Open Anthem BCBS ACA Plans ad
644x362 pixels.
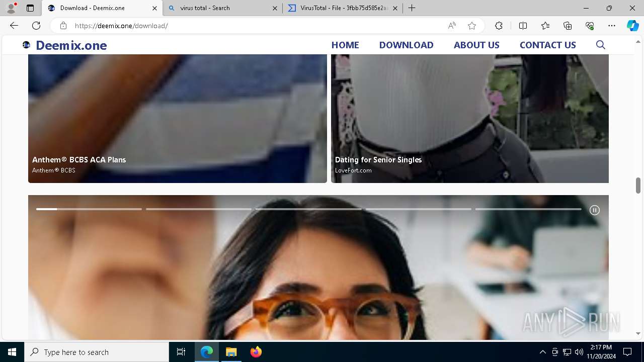click(178, 119)
